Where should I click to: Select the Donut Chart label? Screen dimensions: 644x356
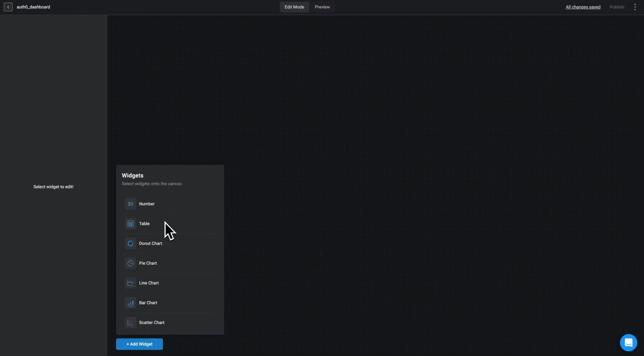pos(150,244)
